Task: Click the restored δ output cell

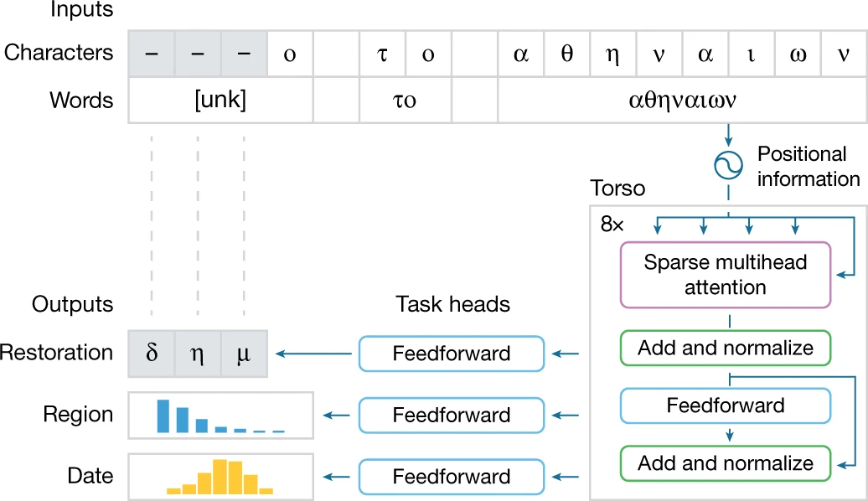Action: [152, 354]
